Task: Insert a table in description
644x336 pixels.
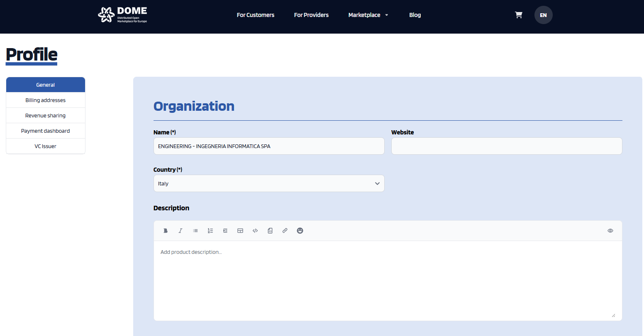Action: tap(240, 231)
